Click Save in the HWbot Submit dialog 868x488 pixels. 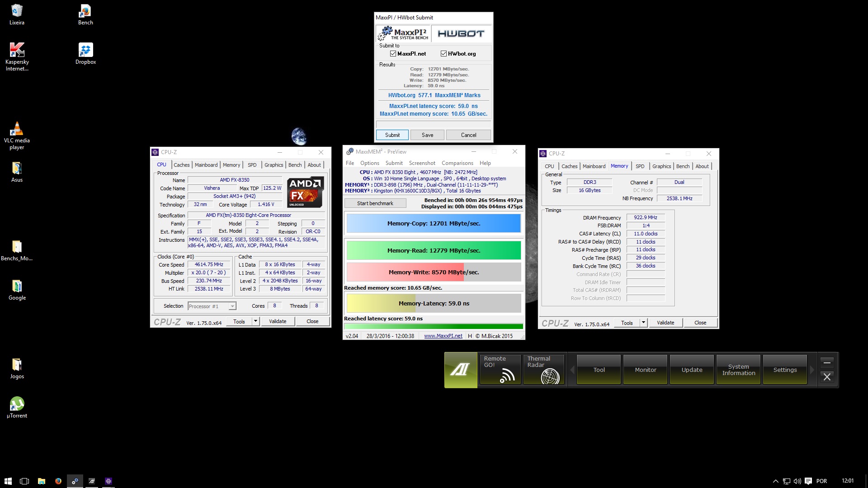pyautogui.click(x=427, y=135)
